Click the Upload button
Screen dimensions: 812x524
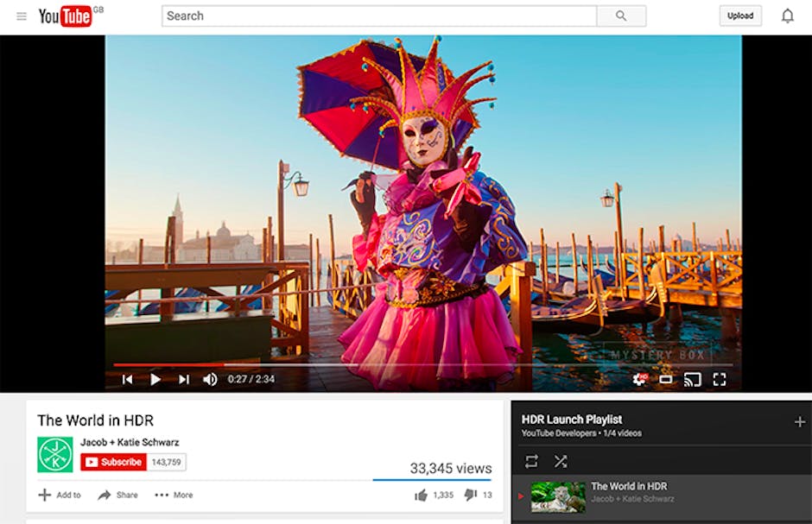tap(740, 16)
